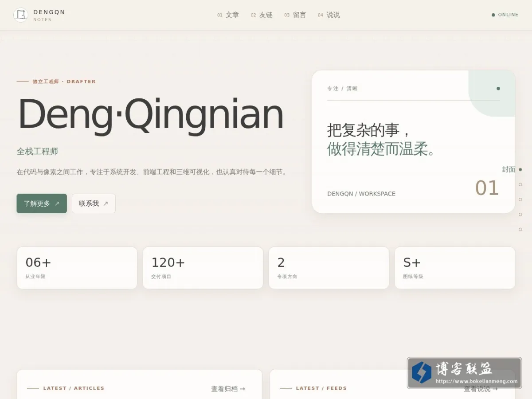
Task: Click the Deng·Qingnian heading
Action: [150, 115]
